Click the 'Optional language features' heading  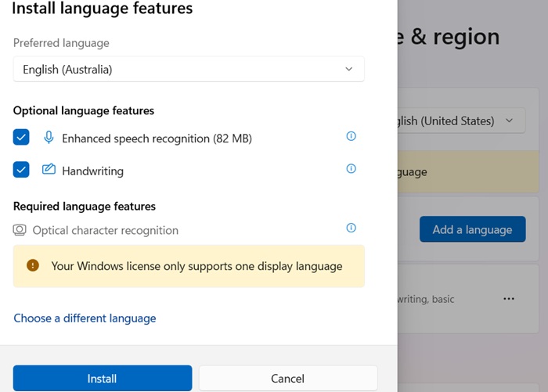pyautogui.click(x=84, y=111)
